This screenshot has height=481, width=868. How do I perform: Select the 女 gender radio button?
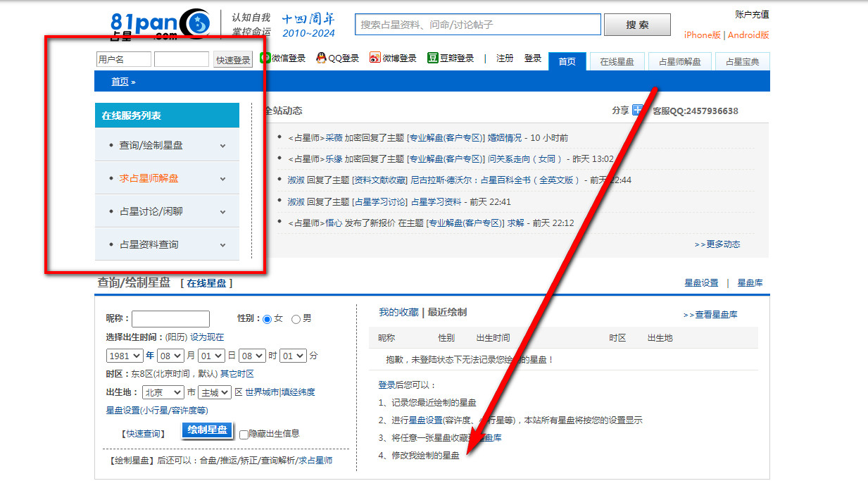[x=267, y=319]
